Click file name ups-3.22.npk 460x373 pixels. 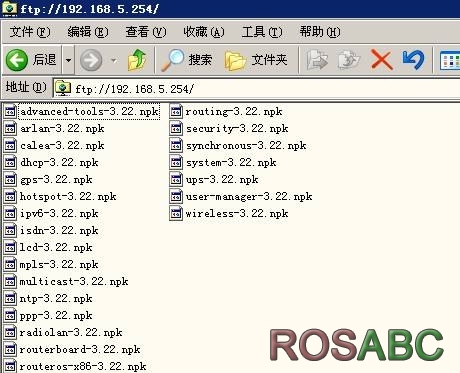click(222, 179)
